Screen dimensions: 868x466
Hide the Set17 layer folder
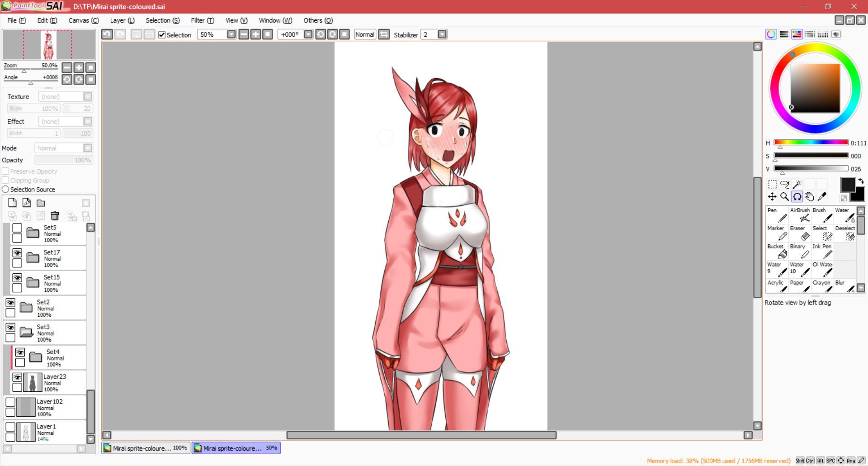[17, 253]
